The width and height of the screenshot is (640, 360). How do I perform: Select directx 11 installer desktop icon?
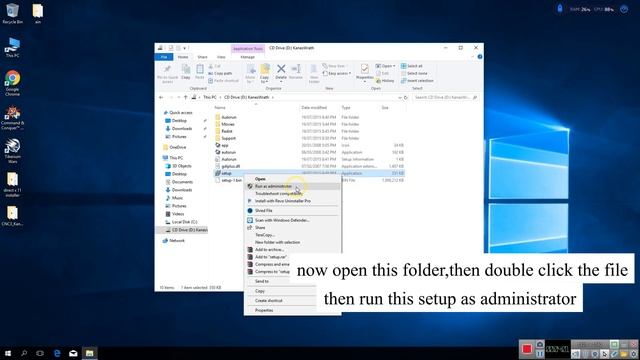click(12, 184)
